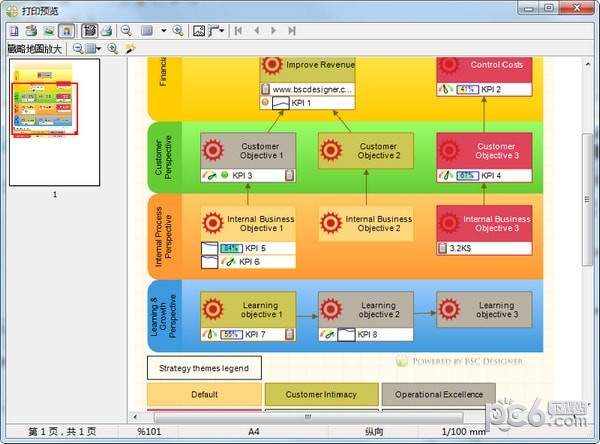Click the previous page arrow
The width and height of the screenshot is (600, 444).
click(257, 30)
